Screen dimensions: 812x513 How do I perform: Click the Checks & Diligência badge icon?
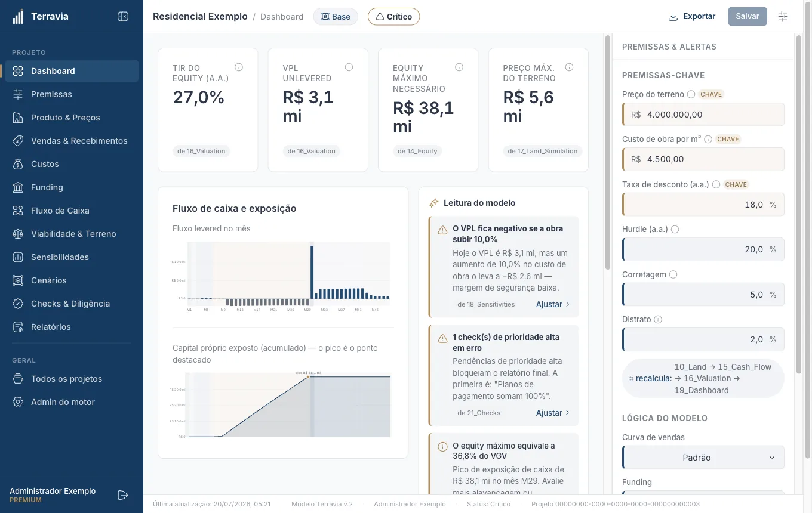tap(18, 304)
